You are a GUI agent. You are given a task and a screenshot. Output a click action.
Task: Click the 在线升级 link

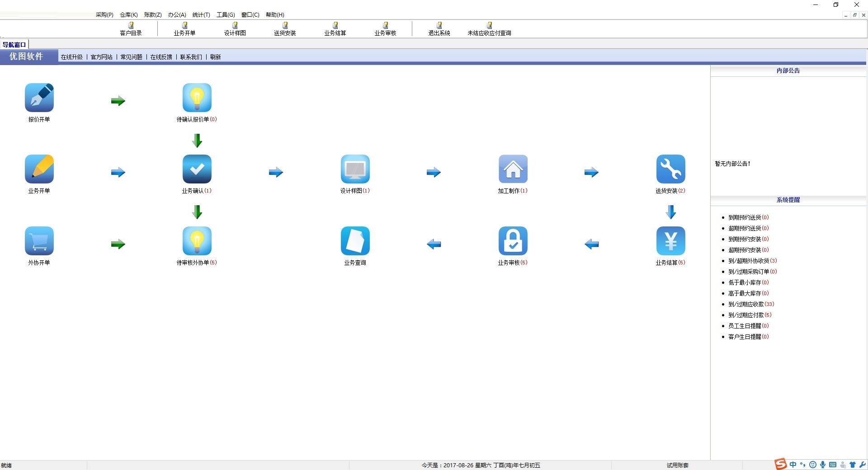point(72,57)
